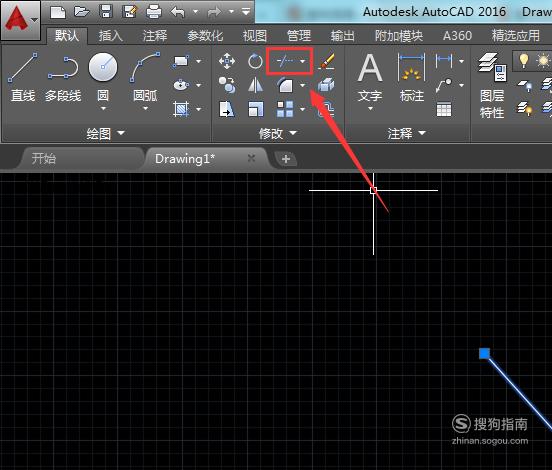Open Customize Quick Access Toolbar dropdown
552x470 pixels.
pyautogui.click(x=246, y=12)
